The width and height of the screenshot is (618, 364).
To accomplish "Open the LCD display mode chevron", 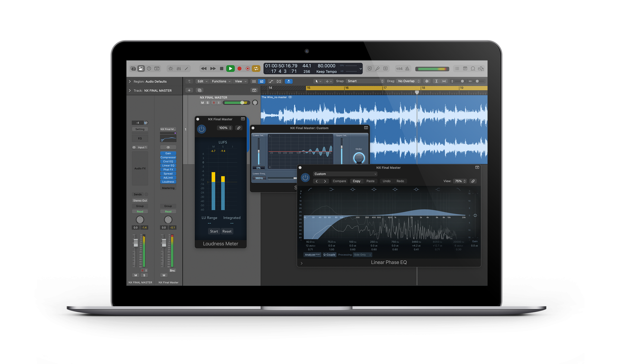I will tap(361, 69).
